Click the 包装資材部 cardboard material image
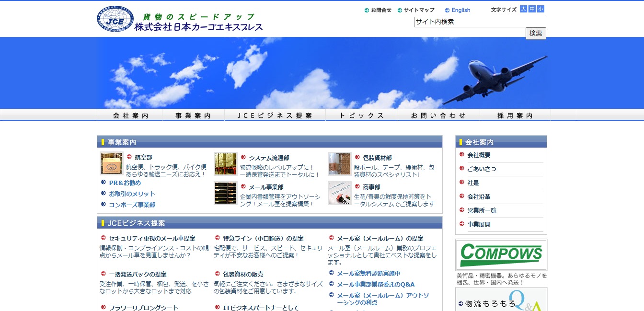Viewport: 644px width, 311px height. point(339,164)
